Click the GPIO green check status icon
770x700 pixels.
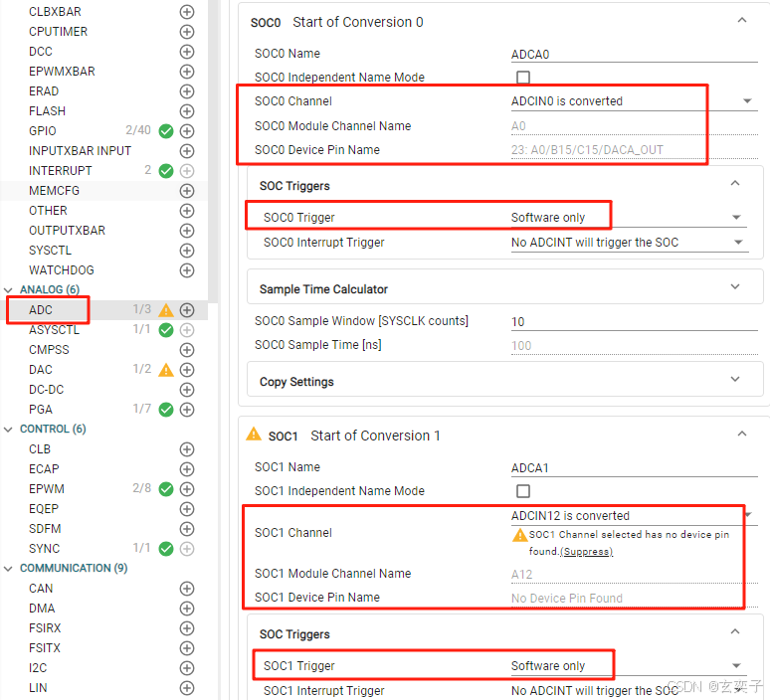point(166,131)
